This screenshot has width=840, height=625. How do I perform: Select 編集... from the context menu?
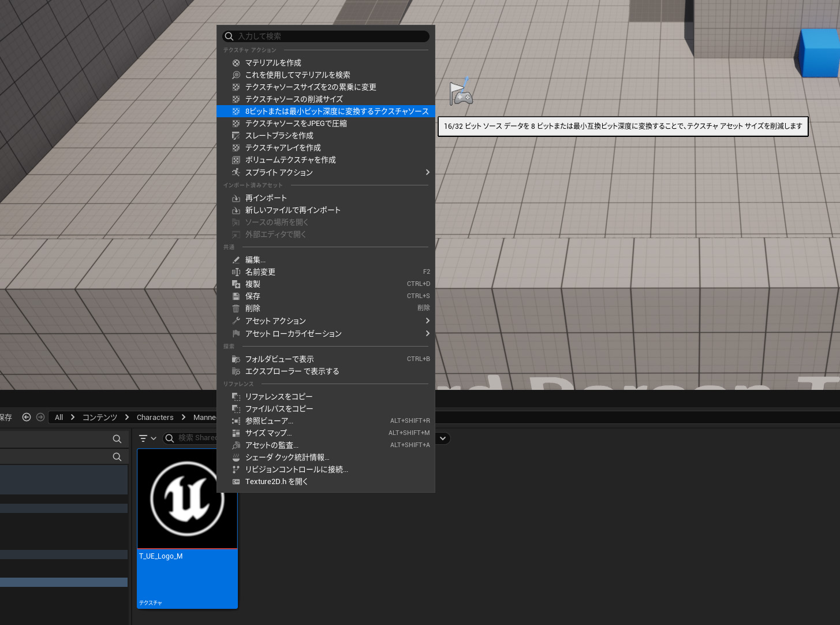tap(256, 259)
